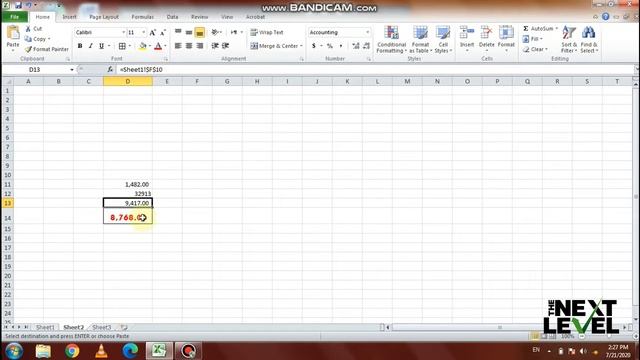This screenshot has height=360, width=640.
Task: Select cell containing 32913
Action: pyautogui.click(x=128, y=194)
